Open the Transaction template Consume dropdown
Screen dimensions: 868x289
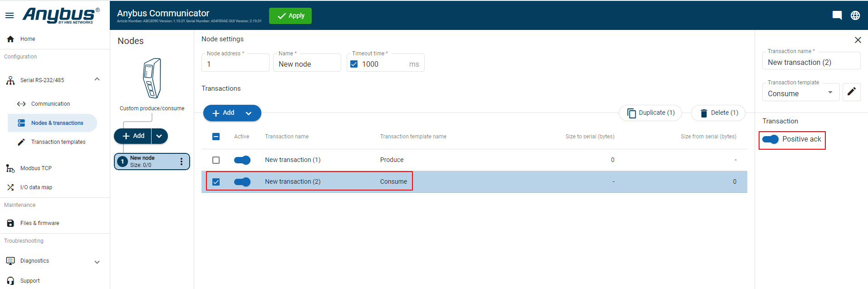click(x=800, y=93)
